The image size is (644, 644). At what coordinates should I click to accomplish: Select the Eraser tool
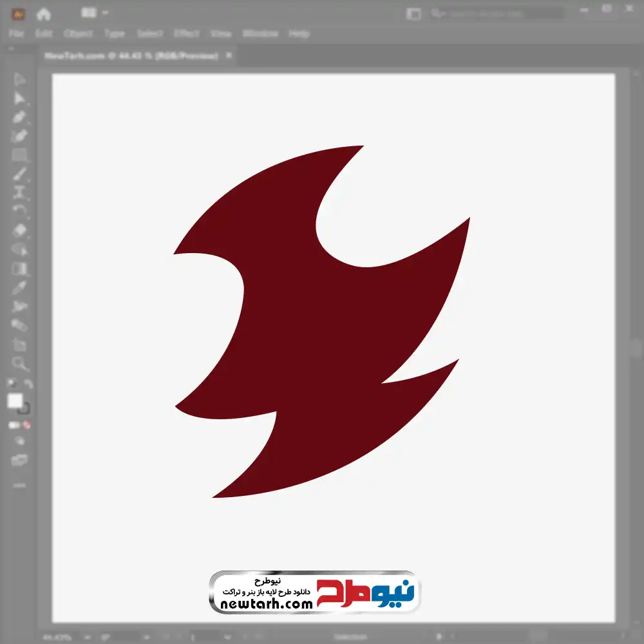coord(20,230)
